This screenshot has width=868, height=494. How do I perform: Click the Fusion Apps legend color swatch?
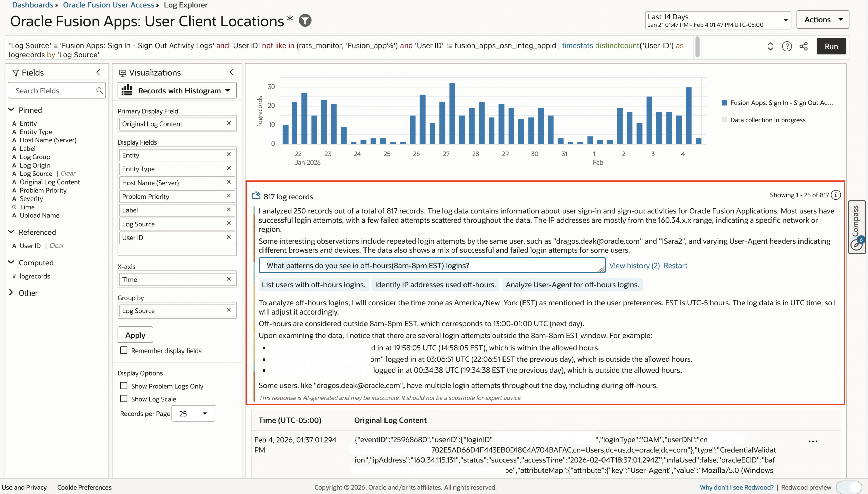click(x=724, y=103)
